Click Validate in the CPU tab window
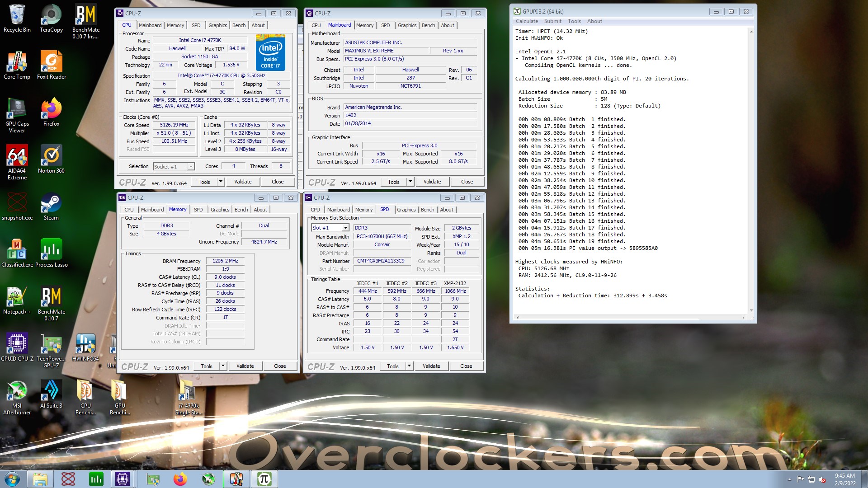This screenshot has width=868, height=488. click(x=243, y=182)
